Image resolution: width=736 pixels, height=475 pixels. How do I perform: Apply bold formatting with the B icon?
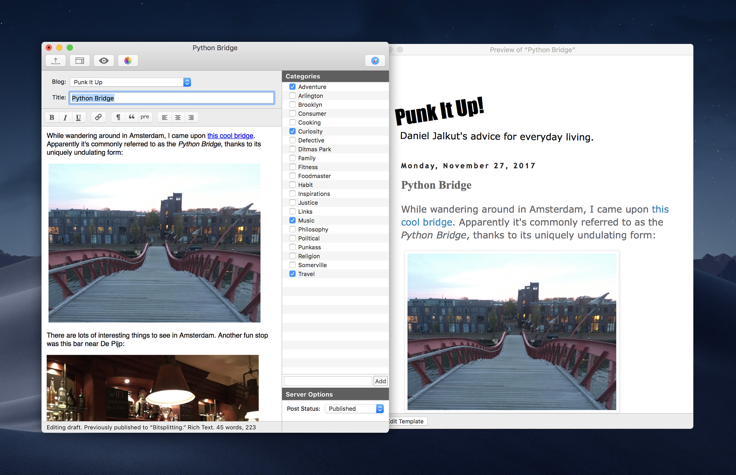click(52, 117)
